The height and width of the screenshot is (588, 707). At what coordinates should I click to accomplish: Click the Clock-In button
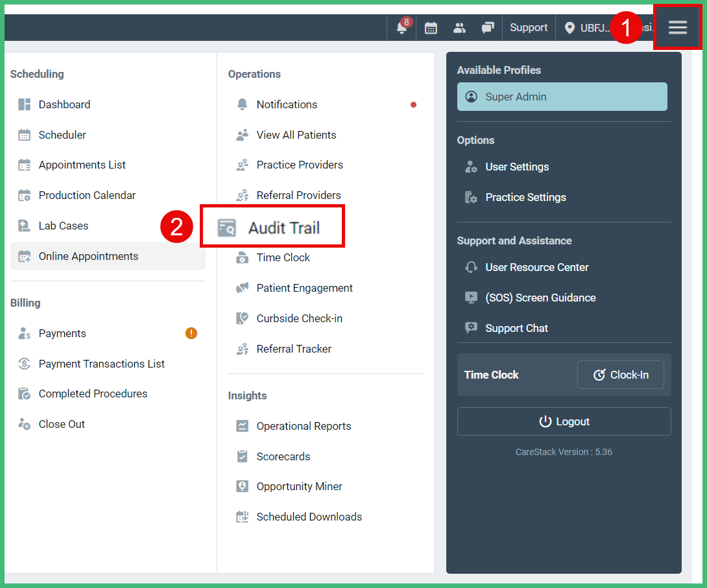click(620, 374)
